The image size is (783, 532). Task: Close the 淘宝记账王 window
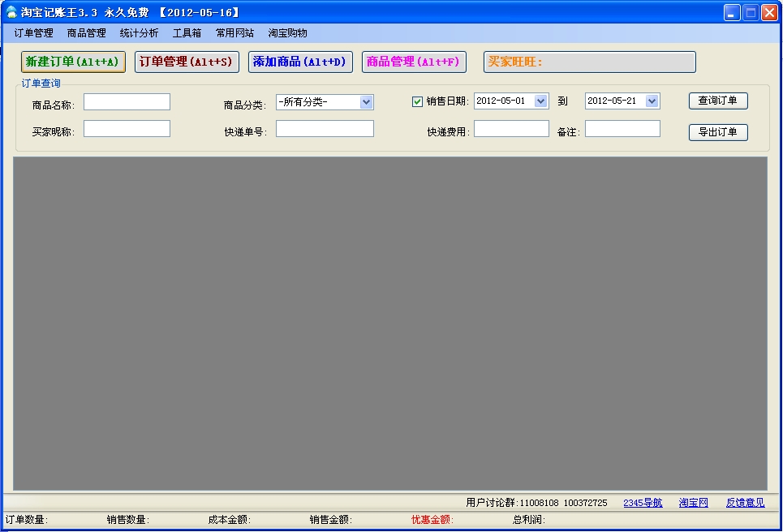[769, 12]
